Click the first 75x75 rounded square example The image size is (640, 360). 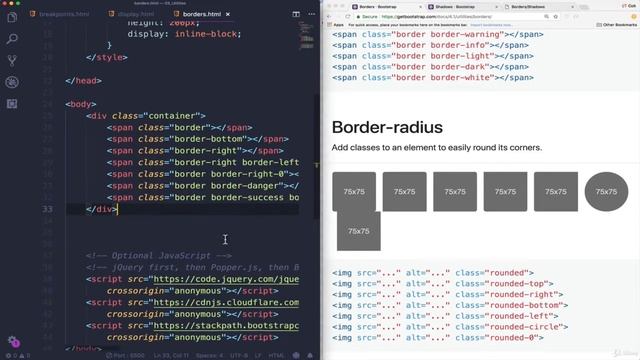(354, 191)
